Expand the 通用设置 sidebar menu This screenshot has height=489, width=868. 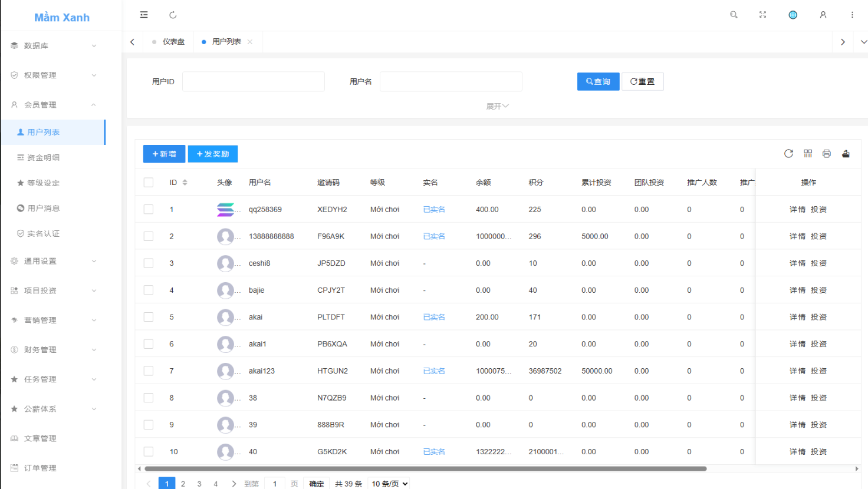[53, 261]
